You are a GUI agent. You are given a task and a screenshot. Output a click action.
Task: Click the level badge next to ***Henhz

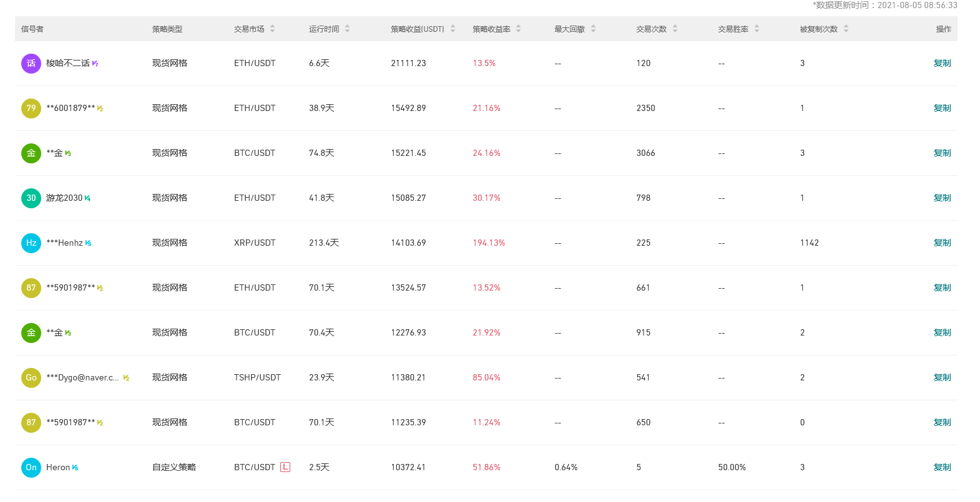88,243
